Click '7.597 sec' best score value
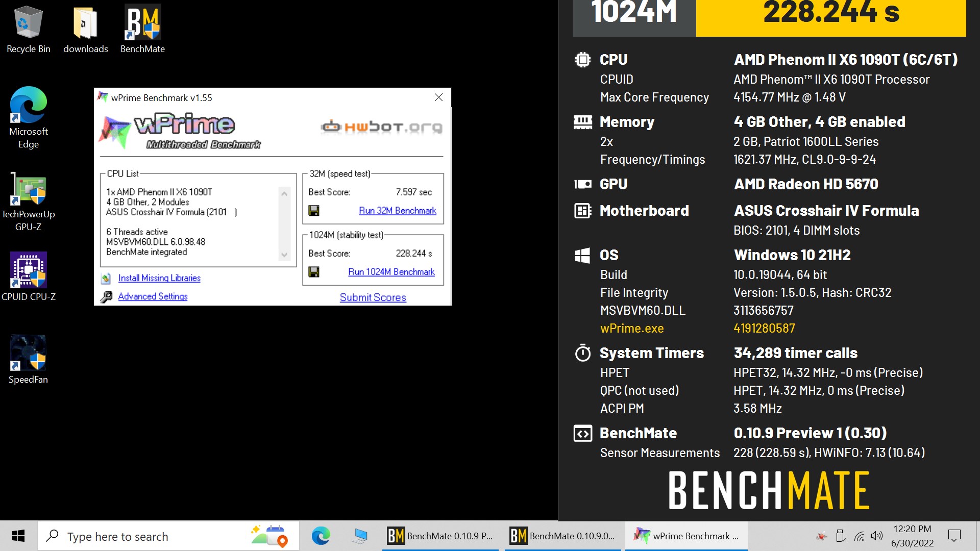The width and height of the screenshot is (980, 551). 414,192
